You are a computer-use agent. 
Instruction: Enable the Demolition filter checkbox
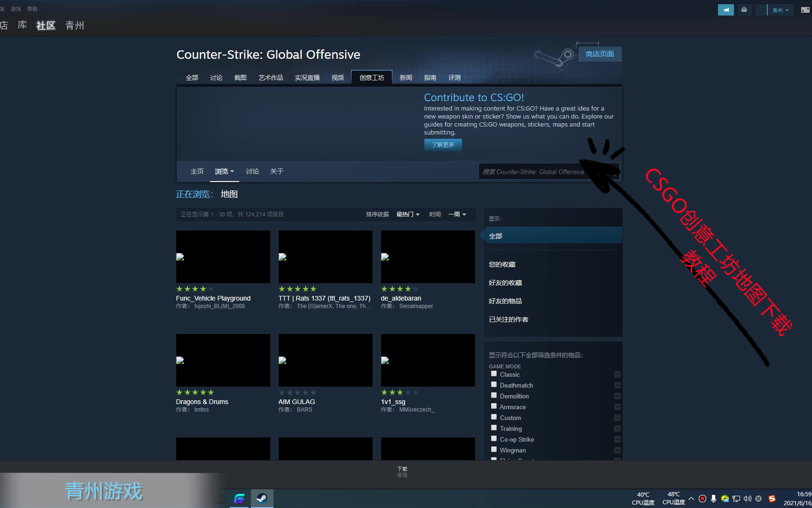click(x=494, y=395)
